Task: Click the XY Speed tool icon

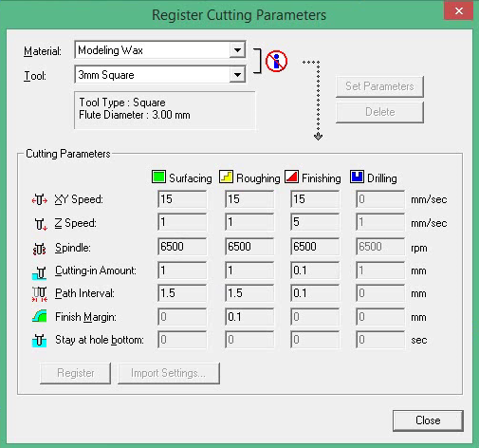Action: click(40, 200)
